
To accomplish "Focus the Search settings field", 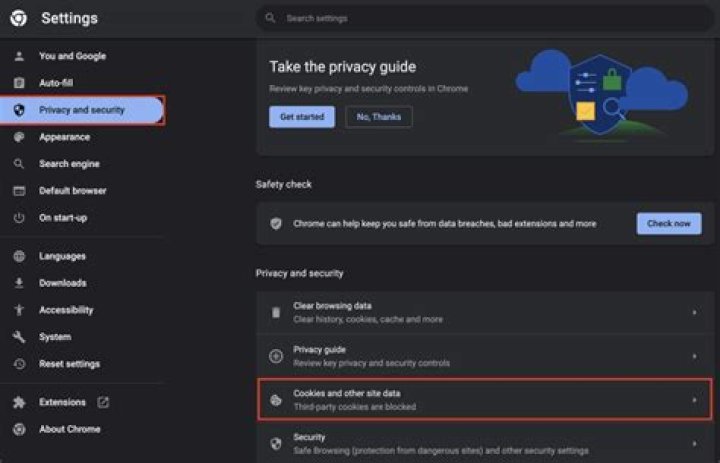I will (484, 18).
